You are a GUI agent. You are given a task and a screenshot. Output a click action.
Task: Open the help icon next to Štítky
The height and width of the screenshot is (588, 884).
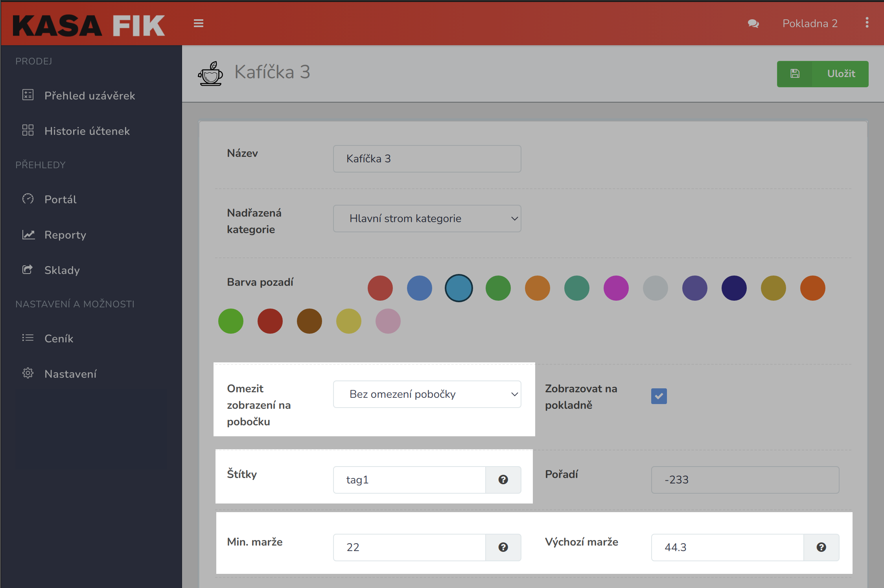tap(503, 480)
